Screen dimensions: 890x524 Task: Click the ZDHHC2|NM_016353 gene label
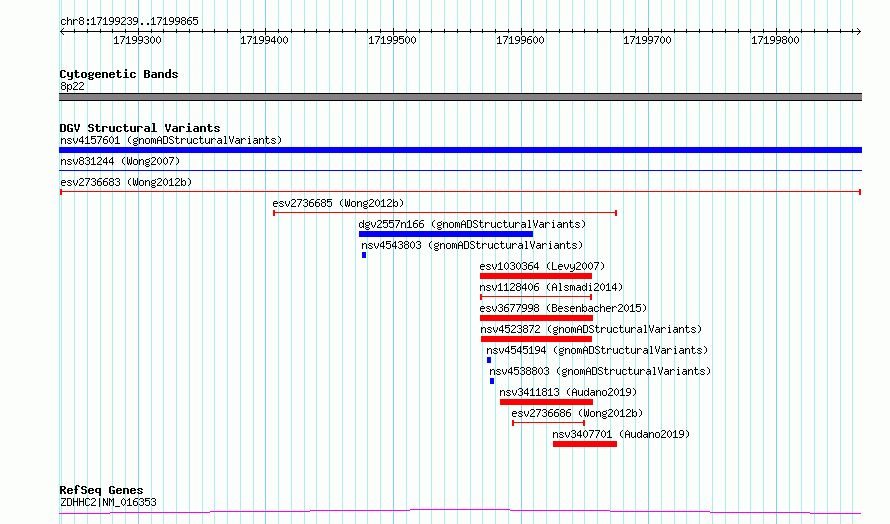(108, 502)
